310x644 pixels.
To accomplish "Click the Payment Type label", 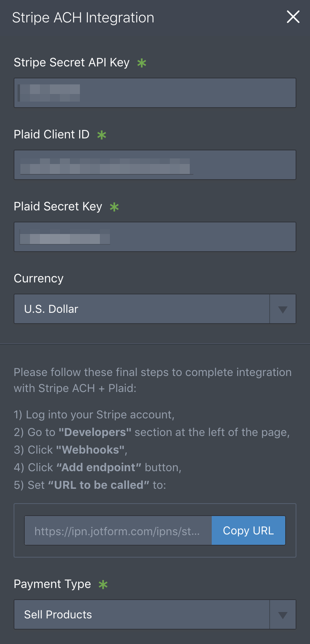I will tap(52, 584).
